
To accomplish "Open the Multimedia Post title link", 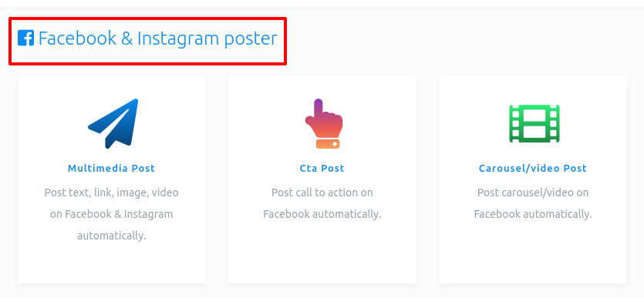I will [x=111, y=168].
